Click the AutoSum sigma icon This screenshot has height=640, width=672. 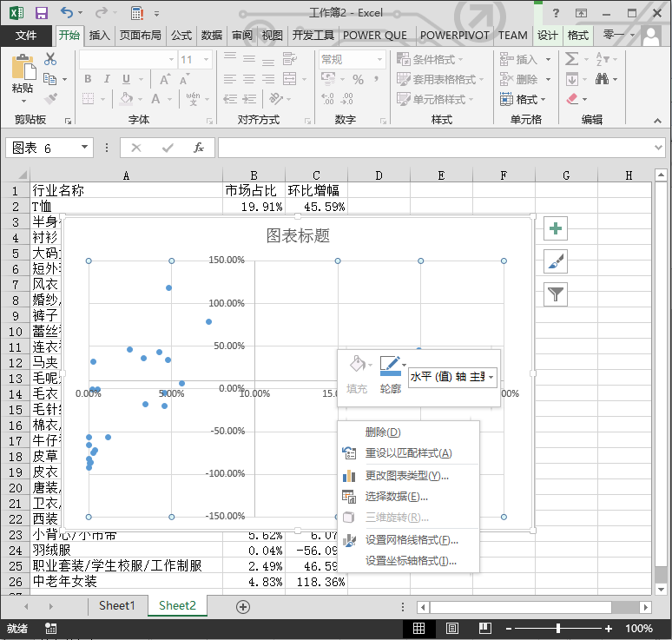(571, 59)
